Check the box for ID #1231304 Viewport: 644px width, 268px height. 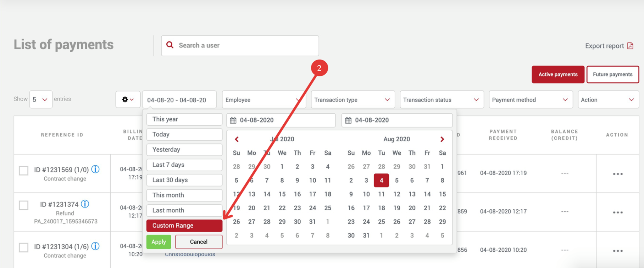(x=24, y=247)
